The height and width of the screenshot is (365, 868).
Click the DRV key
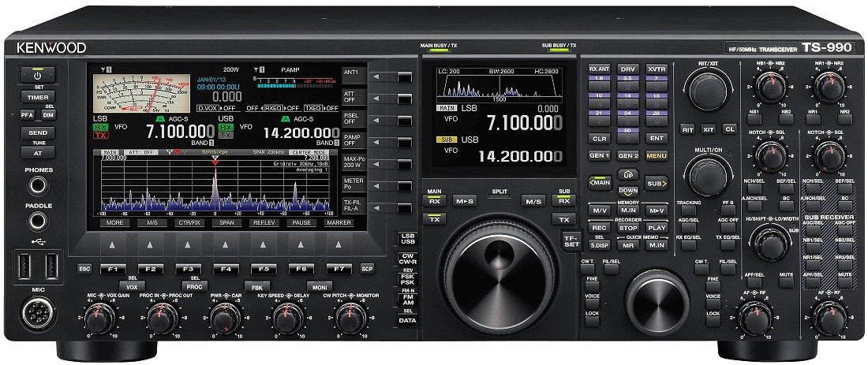pos(628,69)
